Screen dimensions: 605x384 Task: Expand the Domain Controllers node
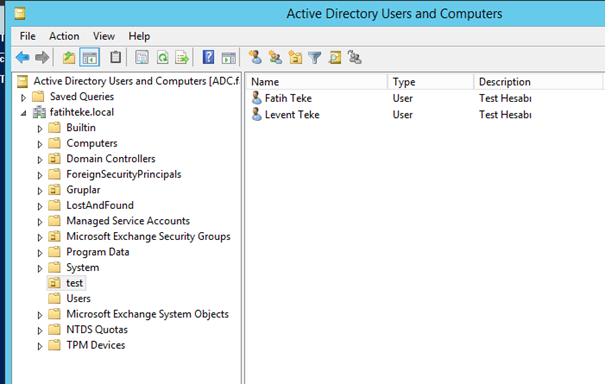point(40,160)
